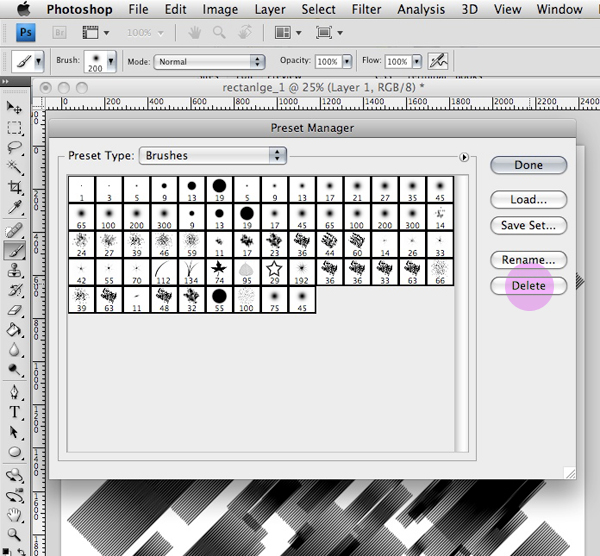Select the Type tool

15,412
